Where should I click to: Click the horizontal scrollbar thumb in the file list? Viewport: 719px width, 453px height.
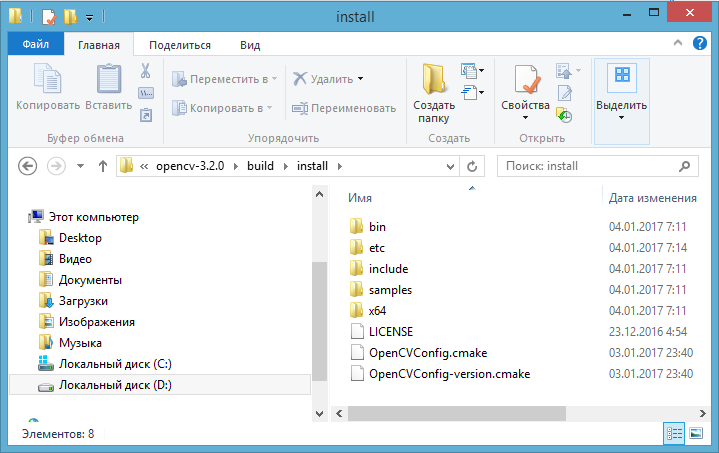click(457, 414)
